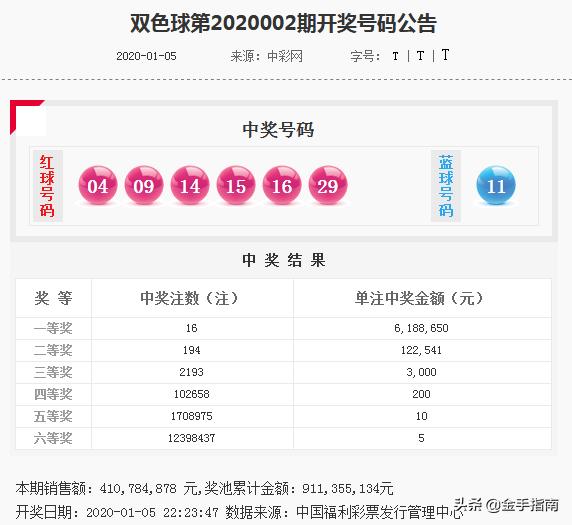Open the 中彩网 source link
Screen dimensions: 572x525
tap(285, 56)
